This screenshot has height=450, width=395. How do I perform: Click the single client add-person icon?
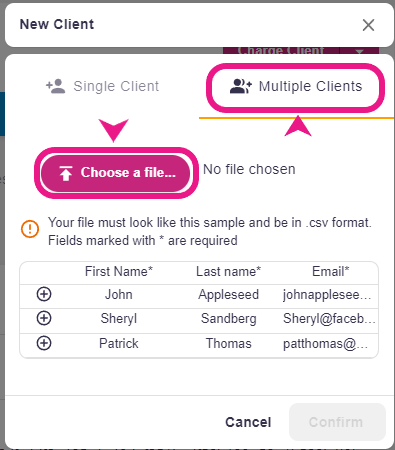(x=55, y=86)
